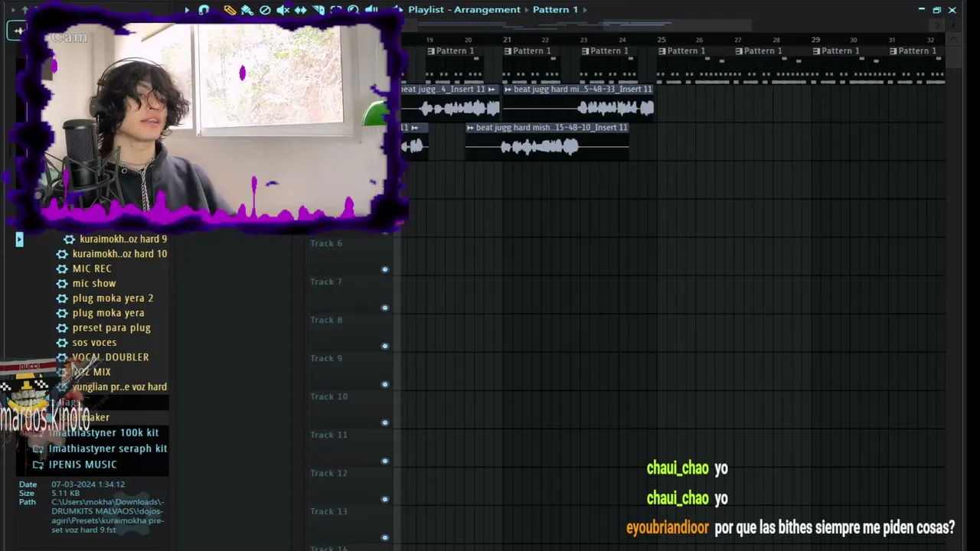This screenshot has height=551, width=980.
Task: Select the VOCAL DOUBLER preset
Action: (110, 357)
